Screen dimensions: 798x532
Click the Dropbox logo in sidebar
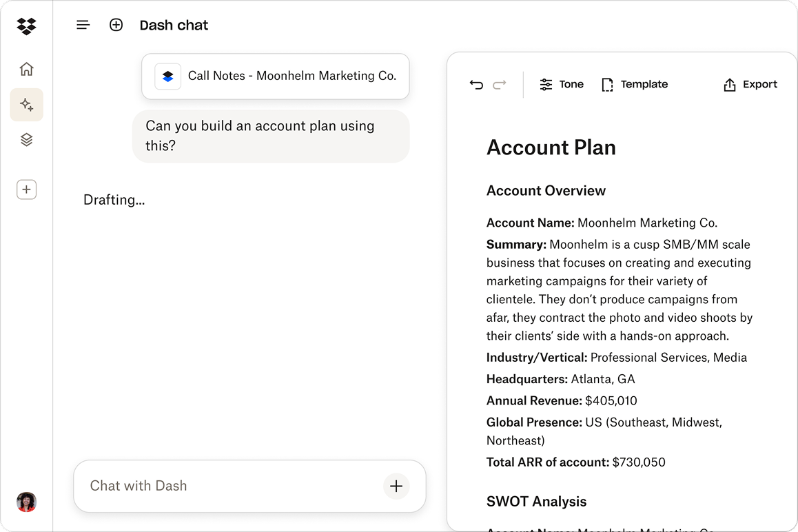pos(26,26)
